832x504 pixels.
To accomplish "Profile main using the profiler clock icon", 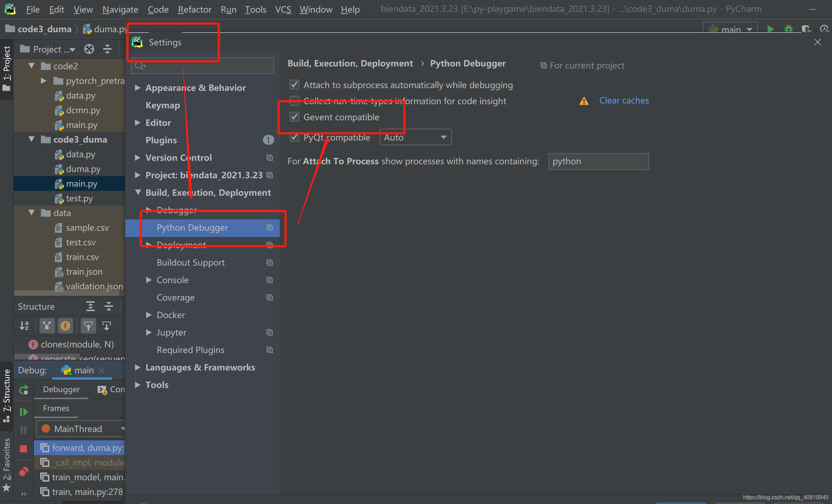I will (825, 29).
